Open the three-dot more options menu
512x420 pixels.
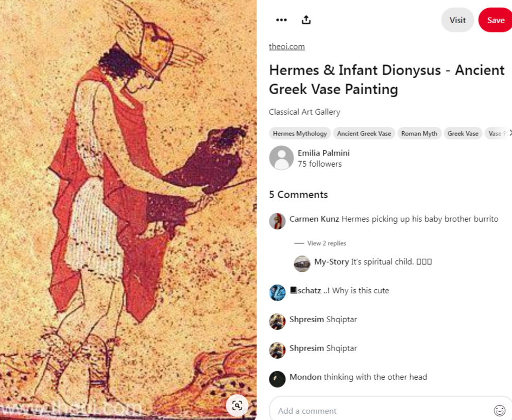(281, 20)
